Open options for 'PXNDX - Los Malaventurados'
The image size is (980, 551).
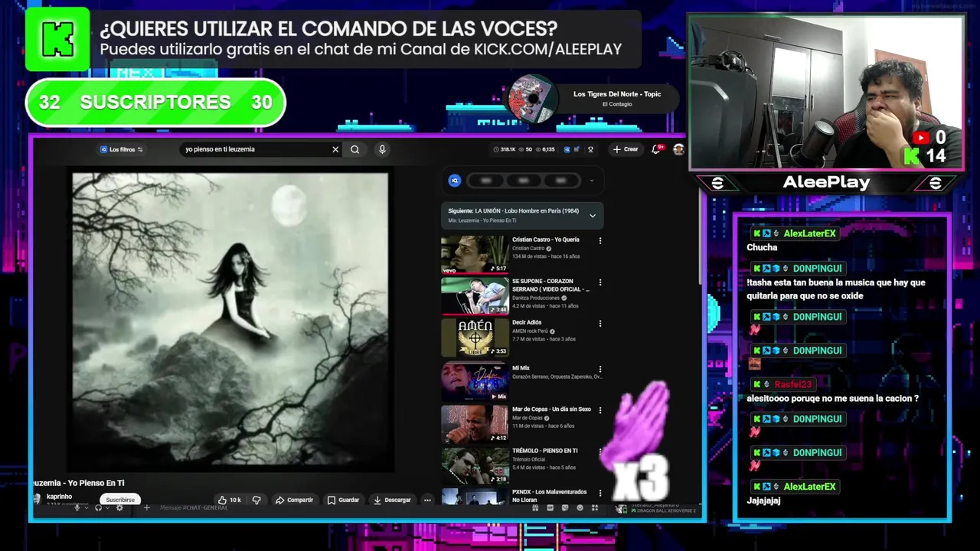(599, 493)
